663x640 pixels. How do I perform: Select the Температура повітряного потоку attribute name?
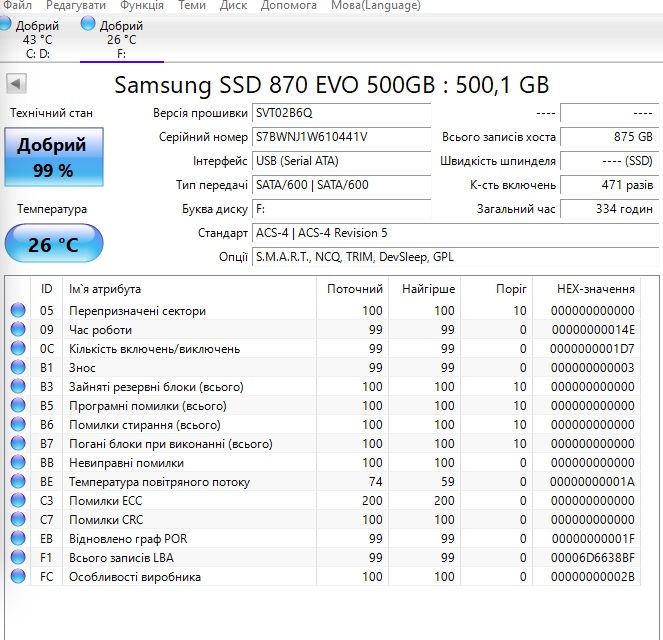click(x=159, y=482)
